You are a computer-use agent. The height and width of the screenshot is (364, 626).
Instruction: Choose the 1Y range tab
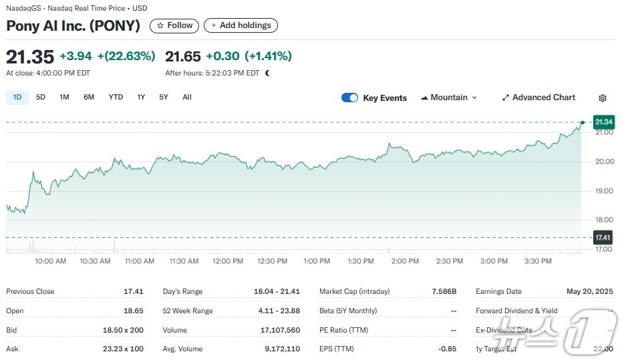pyautogui.click(x=141, y=98)
